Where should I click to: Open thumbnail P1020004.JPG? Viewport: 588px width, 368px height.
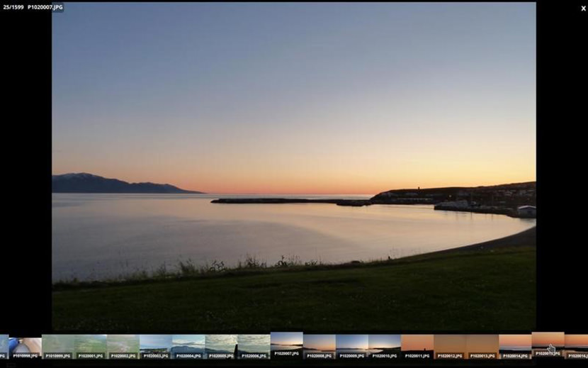point(188,347)
